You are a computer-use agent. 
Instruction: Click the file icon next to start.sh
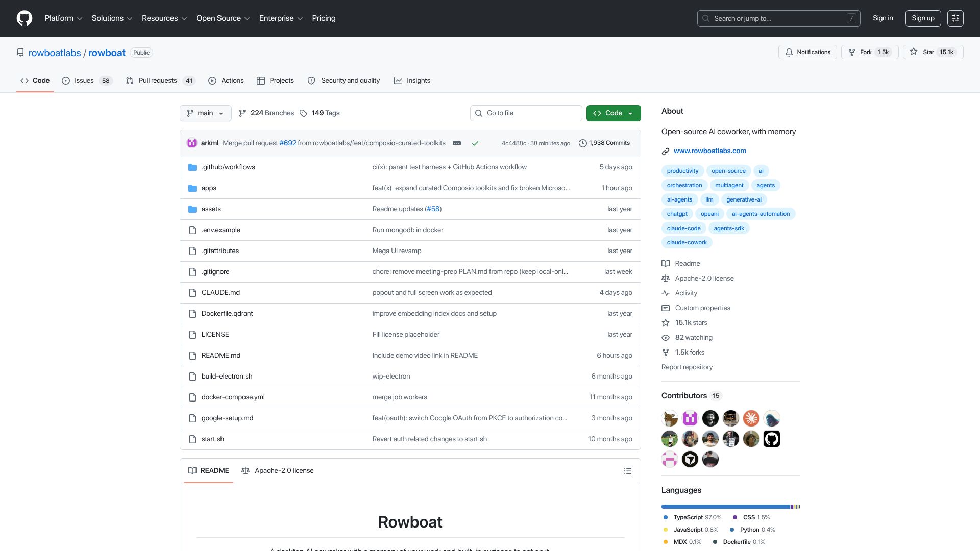192,439
